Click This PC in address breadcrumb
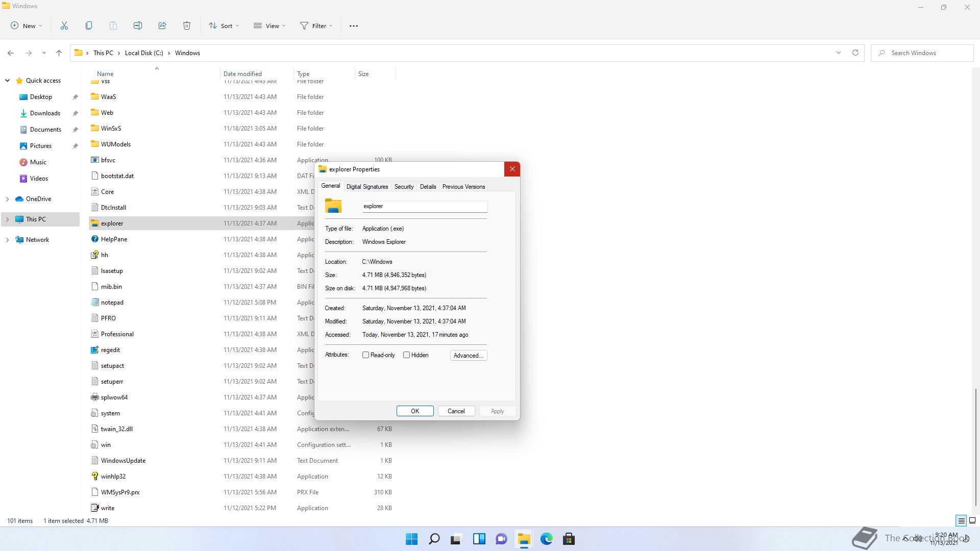 [103, 53]
